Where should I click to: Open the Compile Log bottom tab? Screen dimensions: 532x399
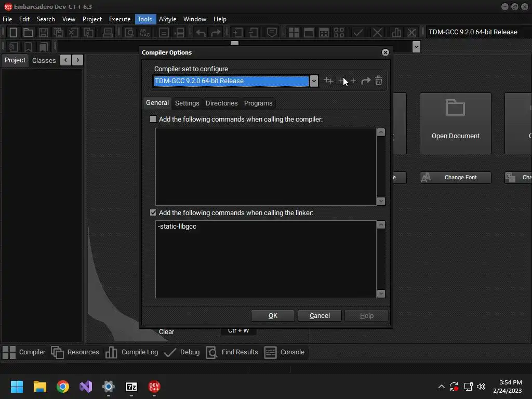click(131, 352)
